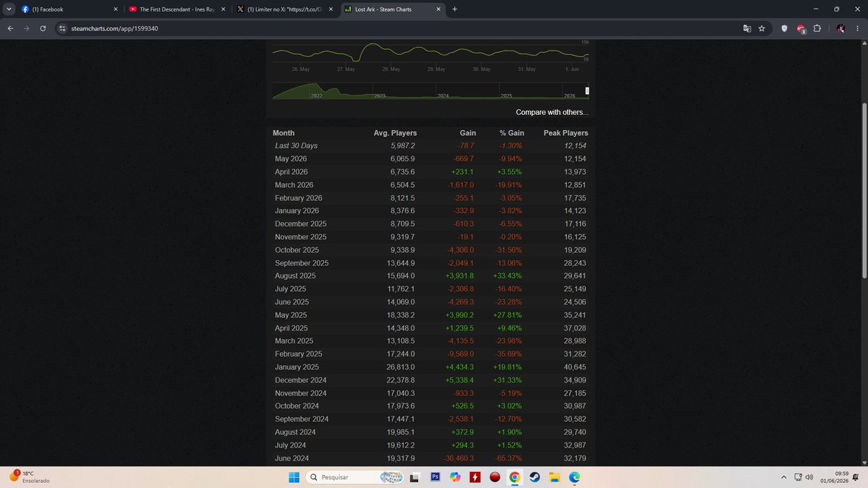This screenshot has height=488, width=868.
Task: Select the December 2024 month cell
Action: click(301, 380)
